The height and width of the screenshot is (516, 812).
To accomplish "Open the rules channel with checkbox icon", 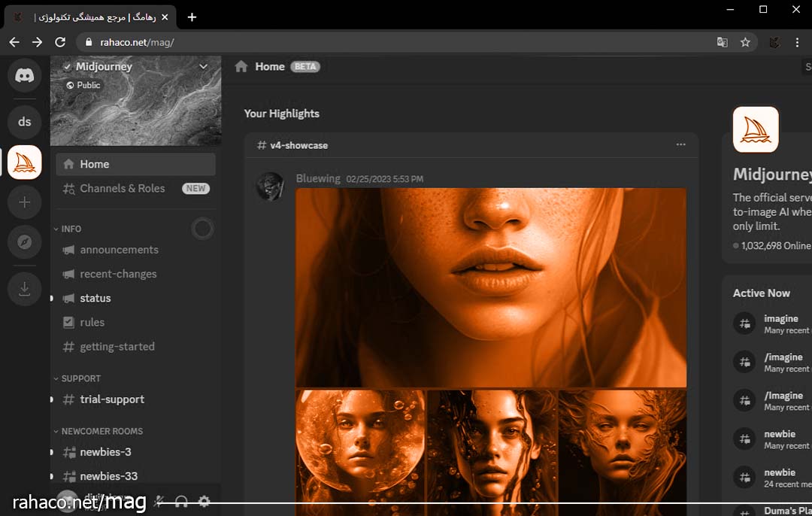I will pos(92,322).
